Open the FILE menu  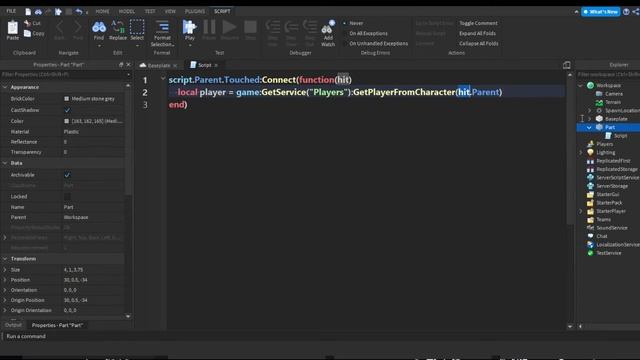[11, 11]
